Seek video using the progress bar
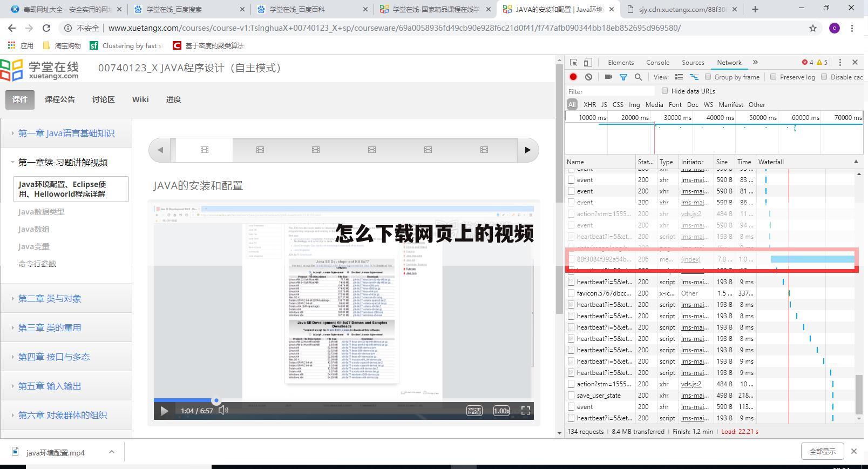 (x=343, y=400)
